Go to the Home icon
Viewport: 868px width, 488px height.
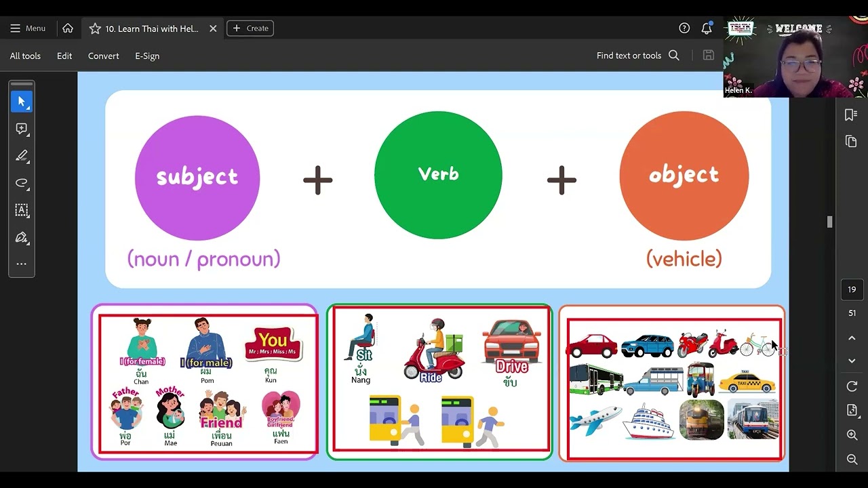[x=68, y=28]
